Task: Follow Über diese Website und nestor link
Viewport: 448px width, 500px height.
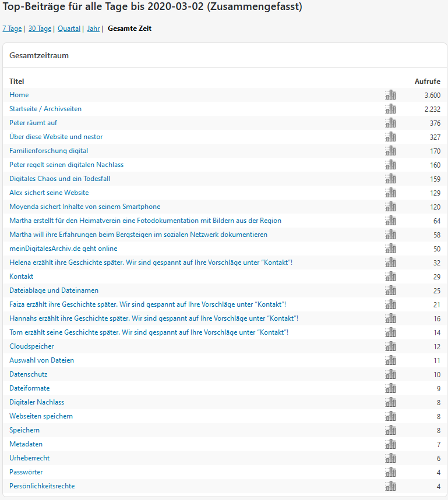Action: tap(56, 137)
